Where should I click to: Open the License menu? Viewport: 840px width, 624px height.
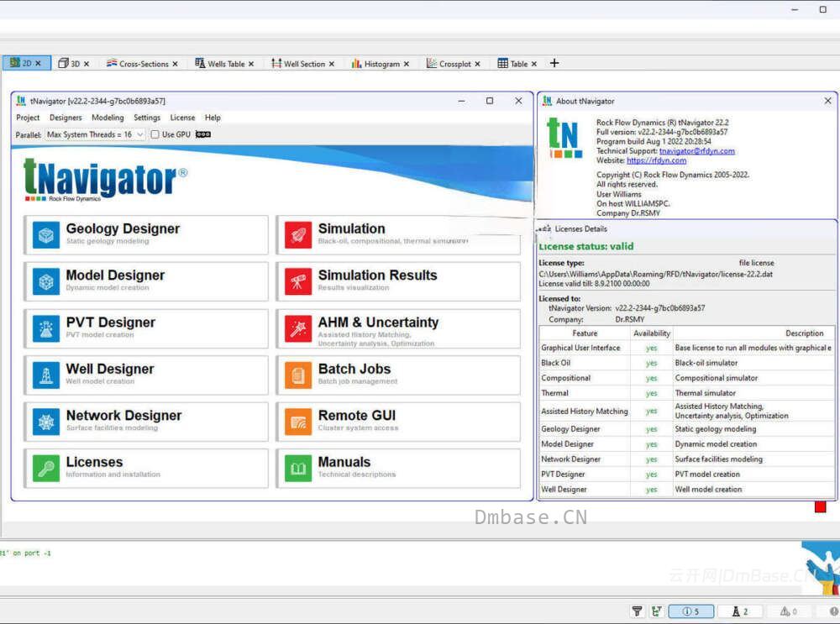182,118
